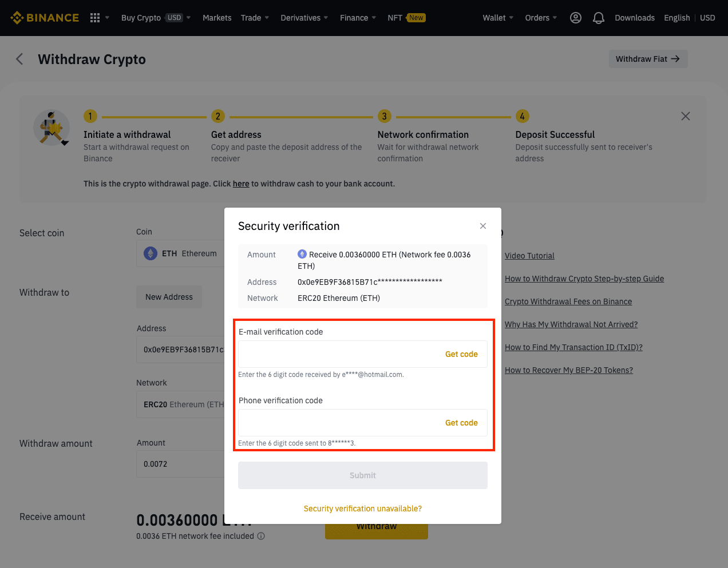Open the Markets page

[217, 18]
